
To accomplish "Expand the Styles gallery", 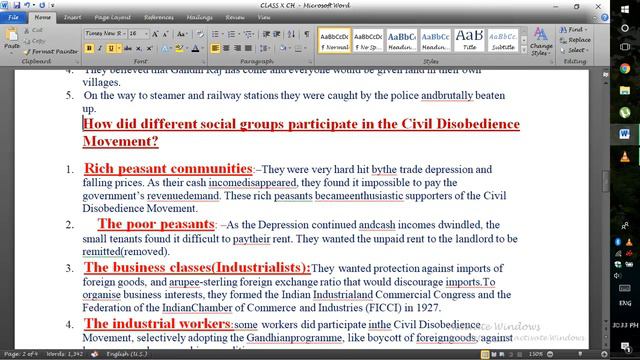I will 524,50.
